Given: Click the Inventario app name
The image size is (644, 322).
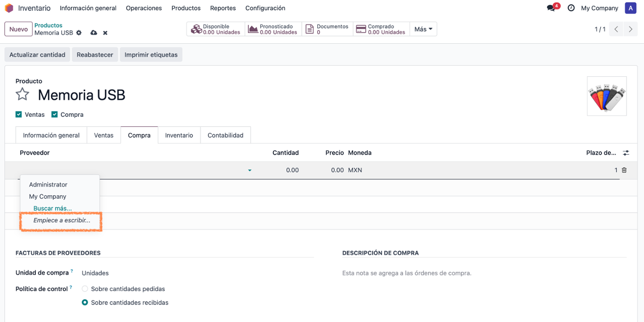Looking at the screenshot, I should pos(34,8).
